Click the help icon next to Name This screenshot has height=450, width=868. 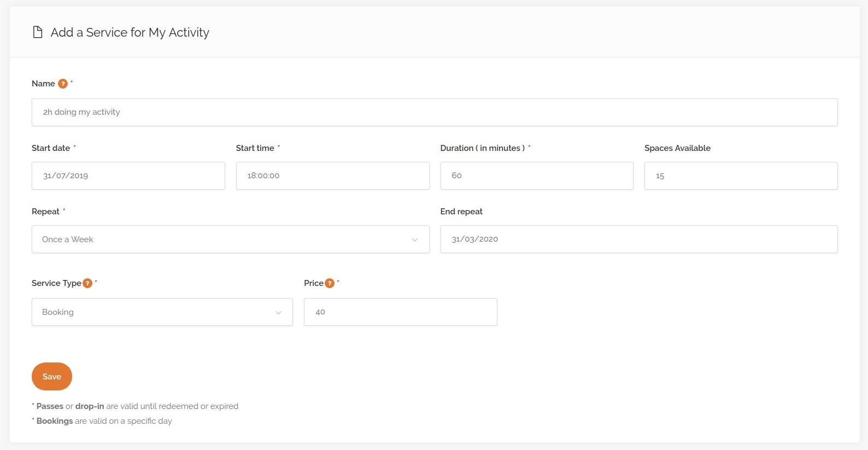click(x=63, y=84)
